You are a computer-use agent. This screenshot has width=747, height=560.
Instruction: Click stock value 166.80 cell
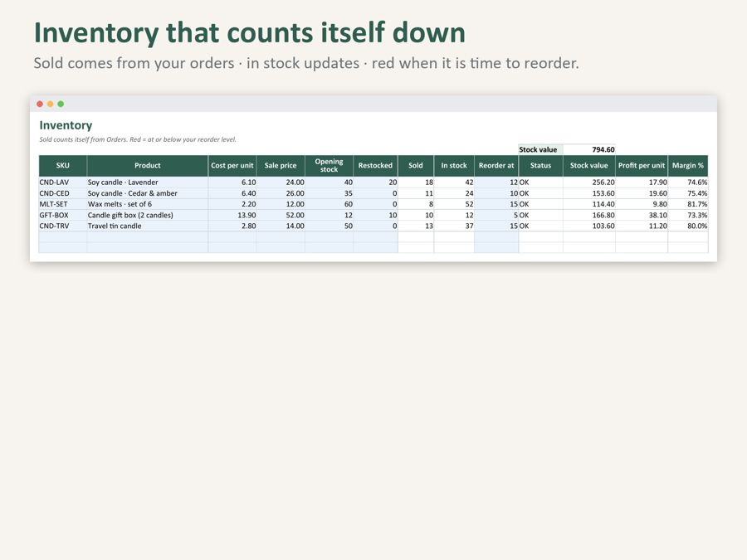(x=589, y=215)
